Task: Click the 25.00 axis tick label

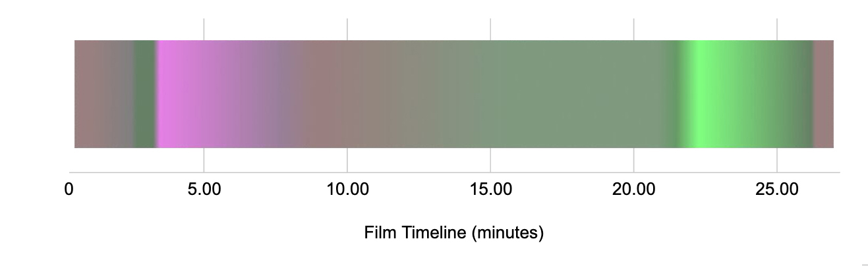Action: [x=777, y=190]
